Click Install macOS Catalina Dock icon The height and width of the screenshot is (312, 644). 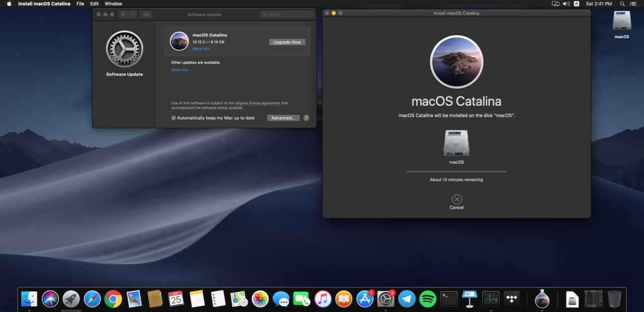click(542, 298)
